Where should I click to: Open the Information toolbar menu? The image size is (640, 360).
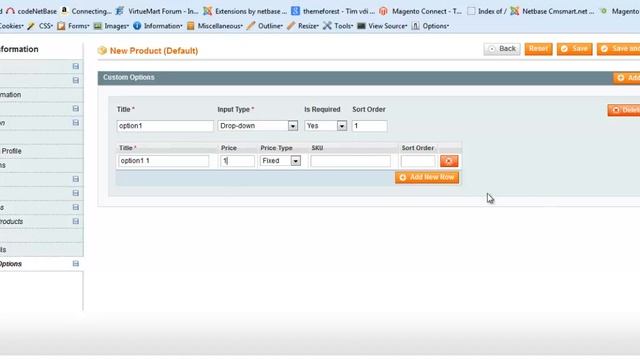(x=158, y=26)
